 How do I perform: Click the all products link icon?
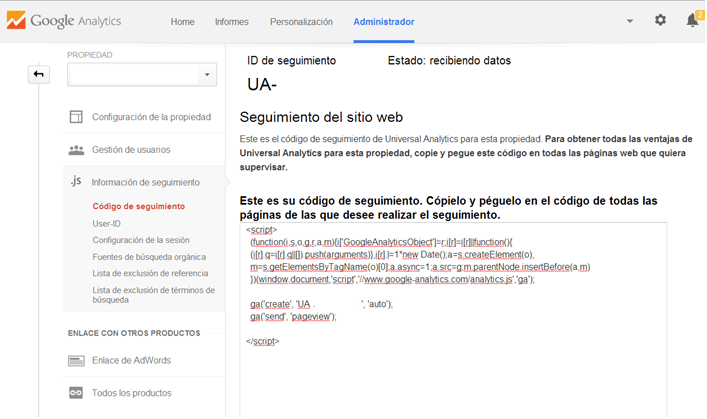76,393
